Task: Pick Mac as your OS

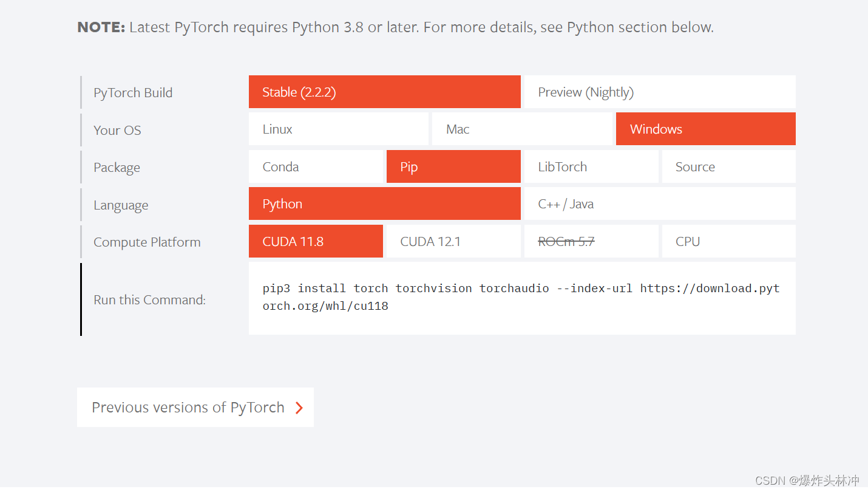Action: click(521, 129)
